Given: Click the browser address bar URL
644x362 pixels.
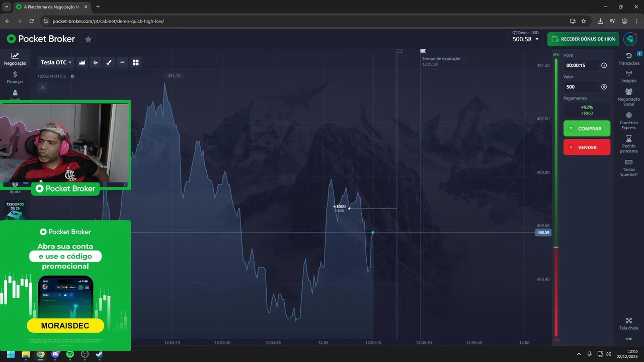Looking at the screenshot, I should coord(108,21).
